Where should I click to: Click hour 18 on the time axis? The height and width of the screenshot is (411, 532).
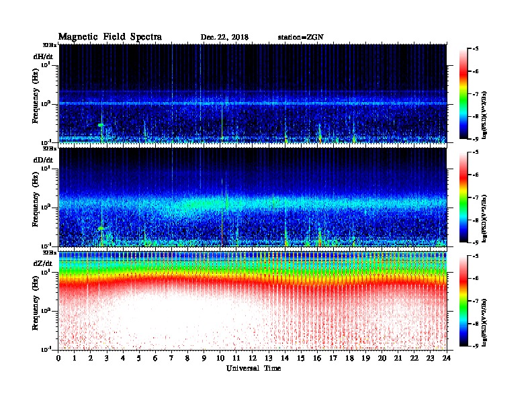point(349,359)
